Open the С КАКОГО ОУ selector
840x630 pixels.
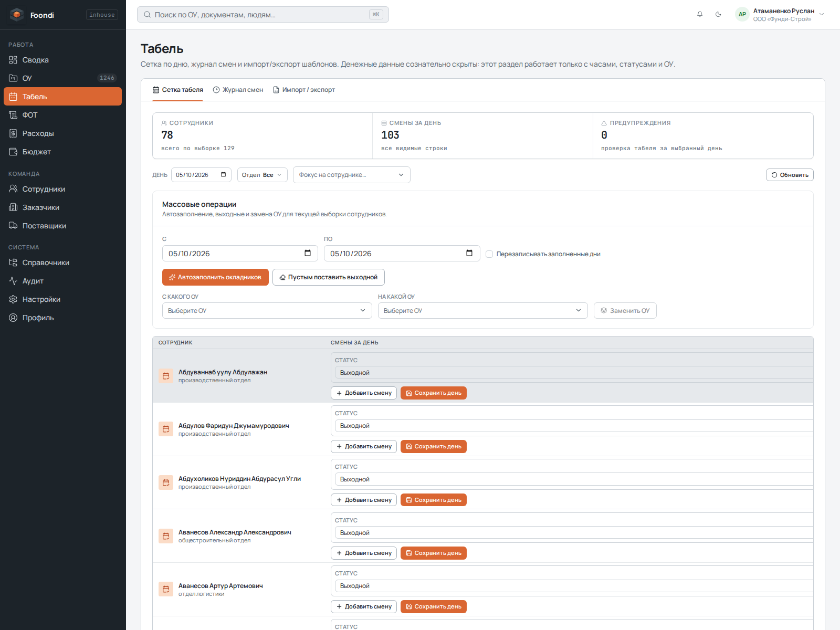(267, 311)
